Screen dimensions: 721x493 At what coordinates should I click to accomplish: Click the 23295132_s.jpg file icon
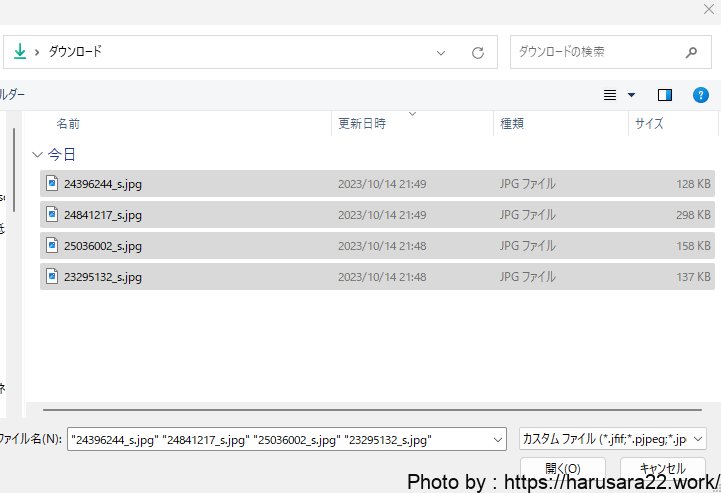pyautogui.click(x=52, y=276)
